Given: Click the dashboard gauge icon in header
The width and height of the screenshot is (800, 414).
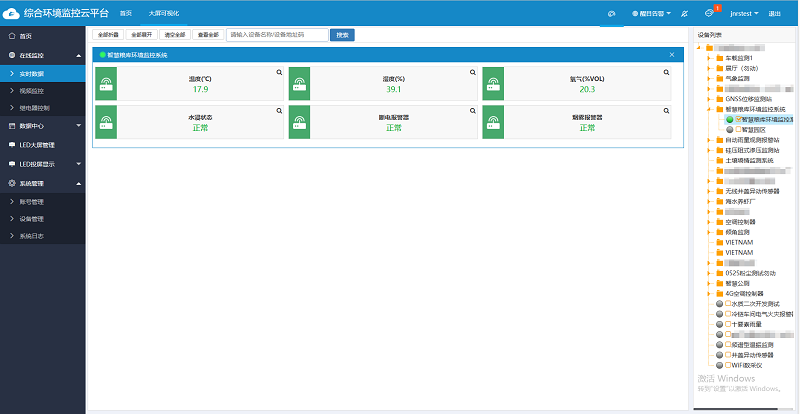Looking at the screenshot, I should coord(611,13).
